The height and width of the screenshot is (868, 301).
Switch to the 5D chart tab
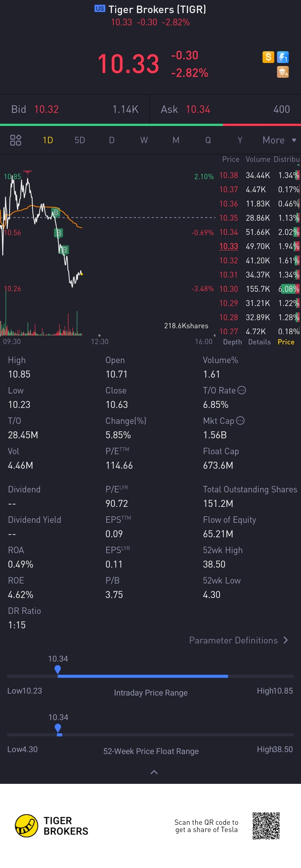80,140
